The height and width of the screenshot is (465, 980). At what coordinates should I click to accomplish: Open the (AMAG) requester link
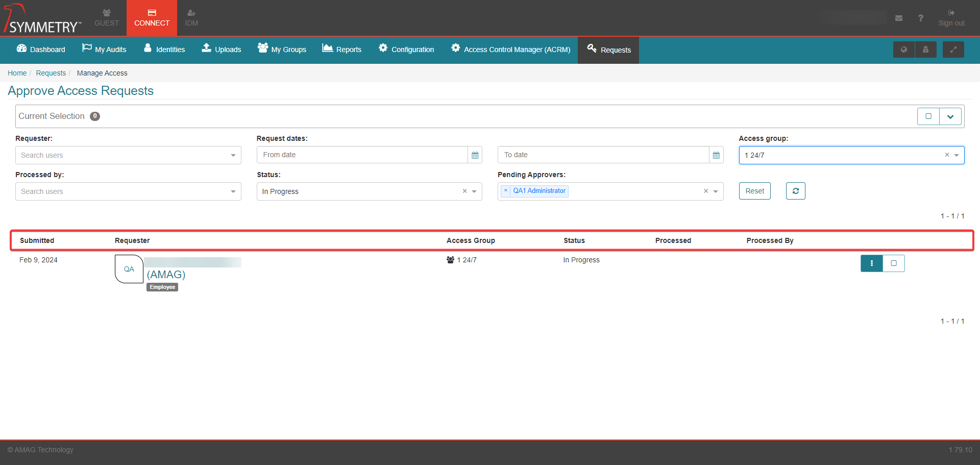166,275
